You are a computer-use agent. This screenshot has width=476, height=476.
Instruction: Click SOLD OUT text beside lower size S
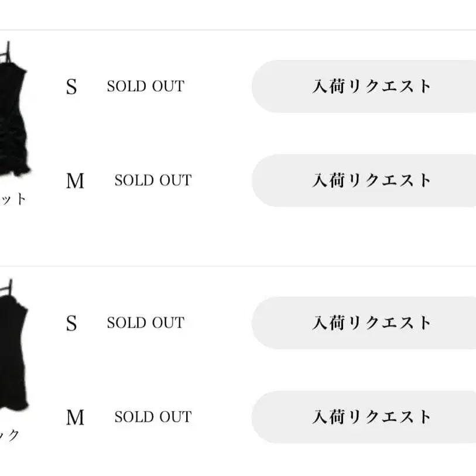(x=145, y=323)
